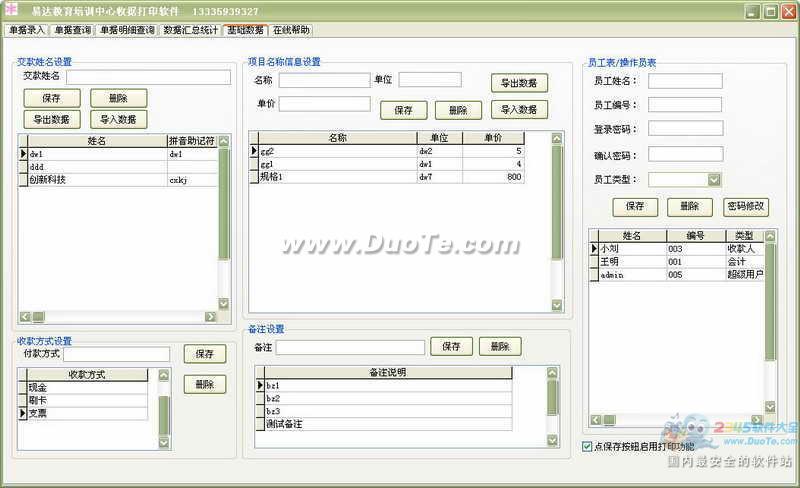Click down scroll arrow in project name table
This screenshot has height=488, width=800.
point(557,305)
